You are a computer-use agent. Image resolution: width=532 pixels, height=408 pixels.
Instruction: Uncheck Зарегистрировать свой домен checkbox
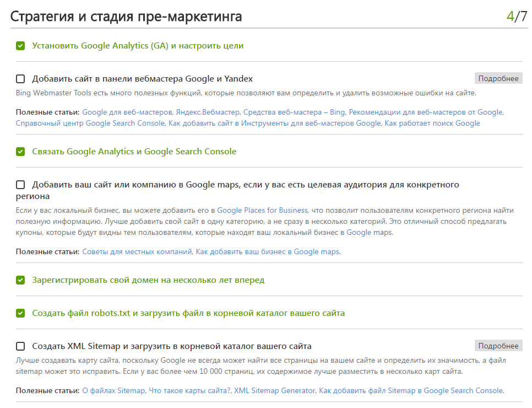coord(20,280)
